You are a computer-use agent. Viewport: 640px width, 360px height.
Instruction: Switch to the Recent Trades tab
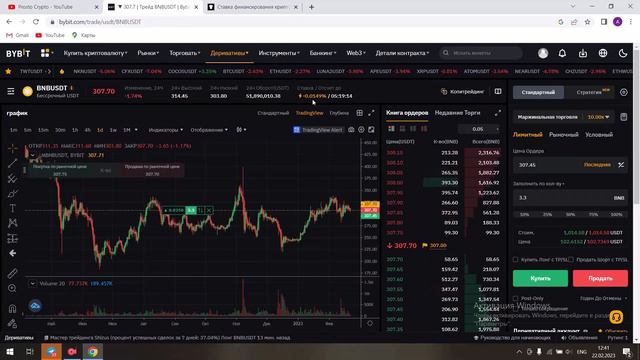(x=458, y=113)
